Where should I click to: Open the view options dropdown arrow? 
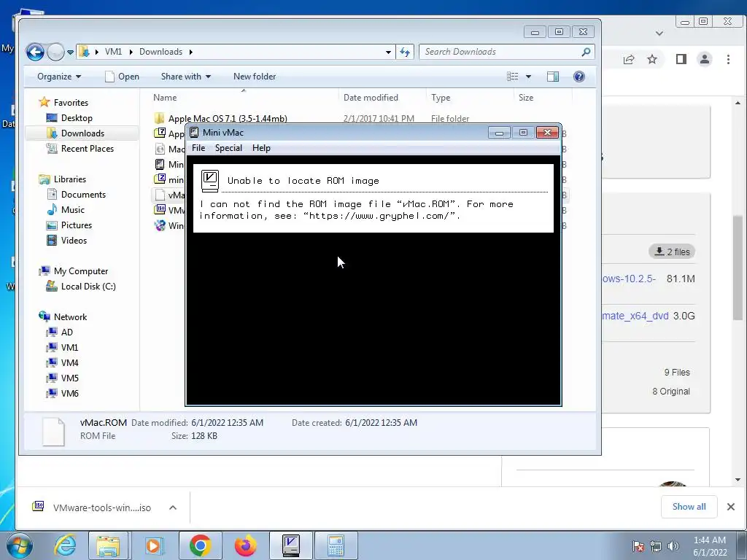tap(528, 77)
